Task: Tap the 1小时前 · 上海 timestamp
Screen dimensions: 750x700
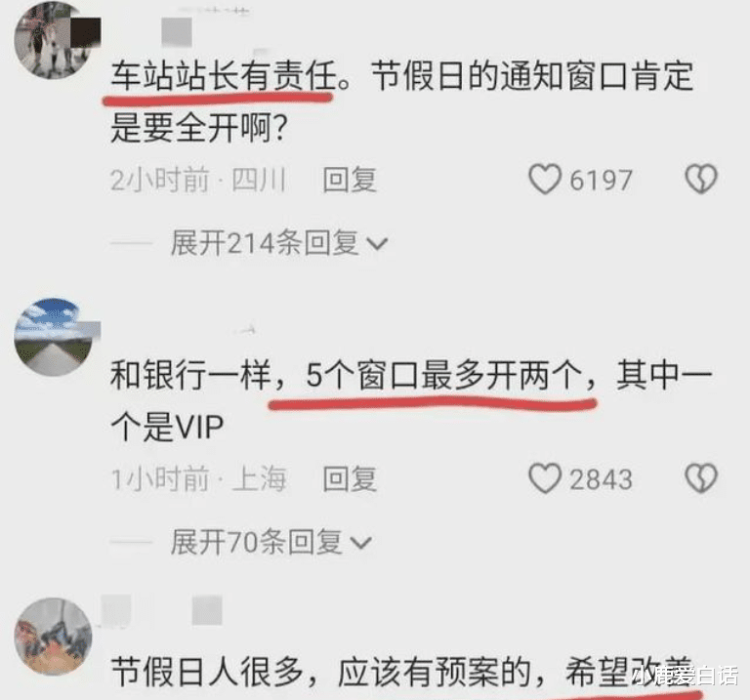Action: tap(198, 479)
